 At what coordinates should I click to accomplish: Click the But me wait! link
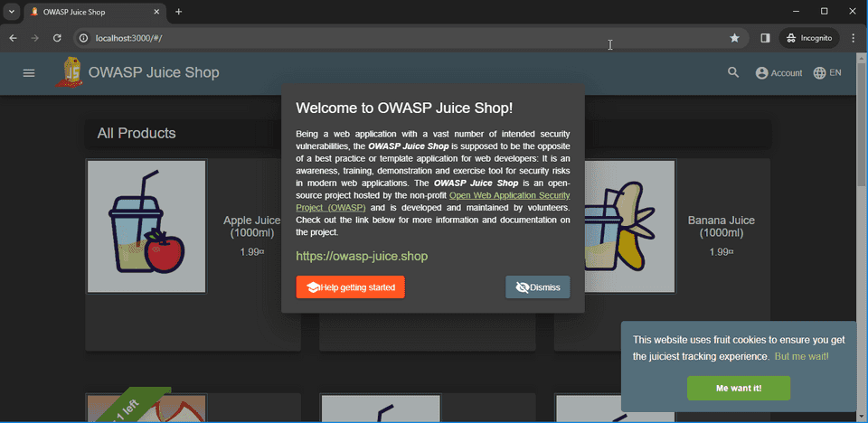point(802,356)
